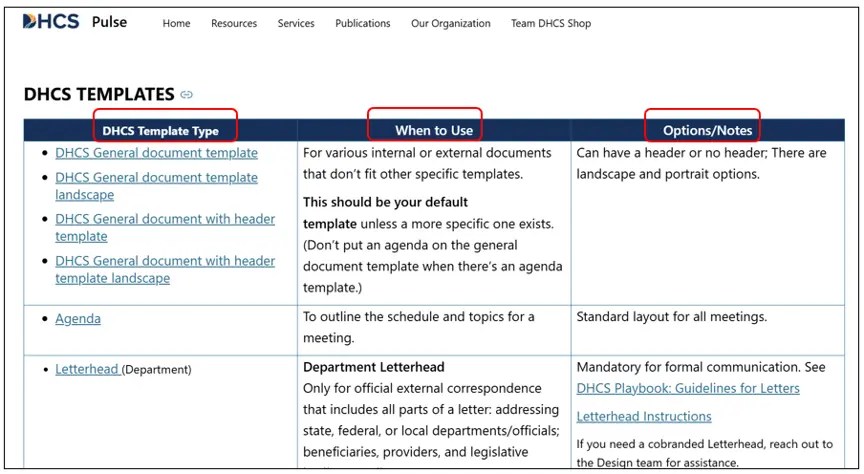The image size is (864, 474).
Task: Click the DHCS Template Type column header
Action: (160, 131)
